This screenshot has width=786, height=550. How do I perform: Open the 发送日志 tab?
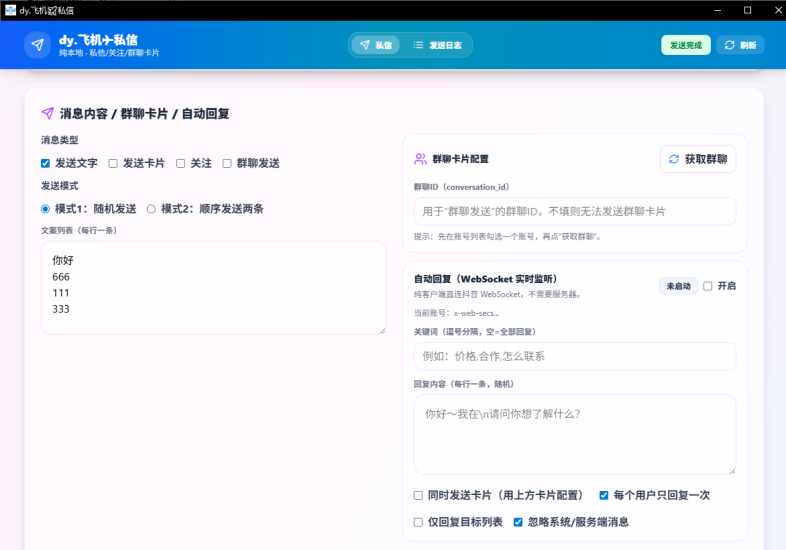point(437,45)
